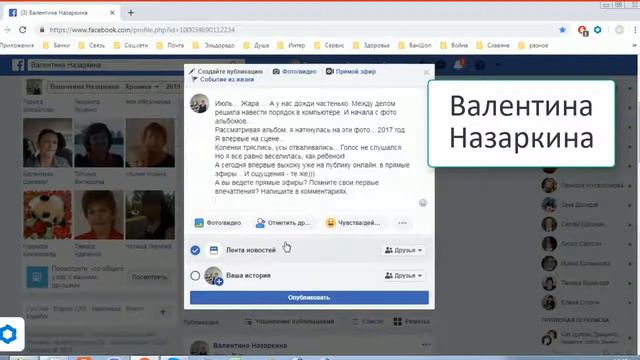This screenshot has height=360, width=640.
Task: Open the разное bookmarks folder
Action: point(533,45)
